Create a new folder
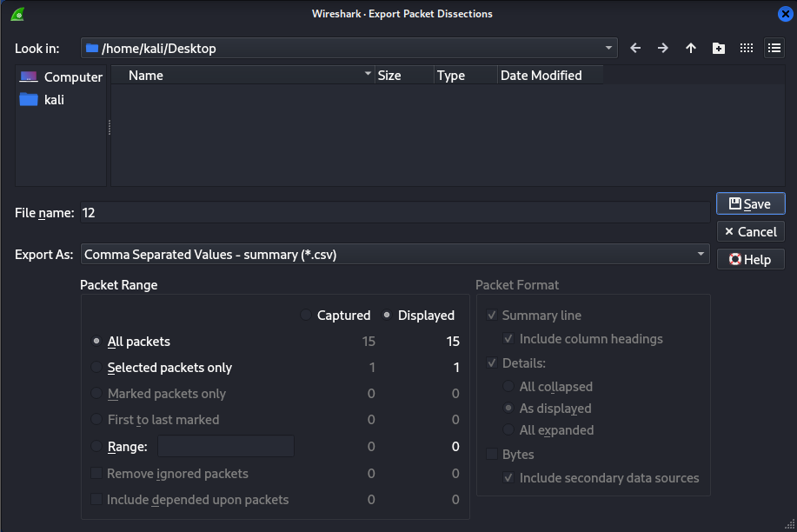The height and width of the screenshot is (532, 797). pyautogui.click(x=719, y=49)
